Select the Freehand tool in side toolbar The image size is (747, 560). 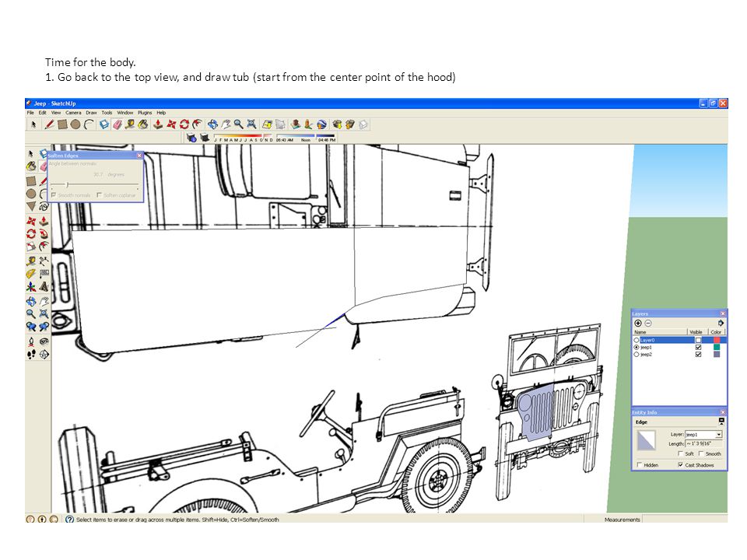[44, 207]
